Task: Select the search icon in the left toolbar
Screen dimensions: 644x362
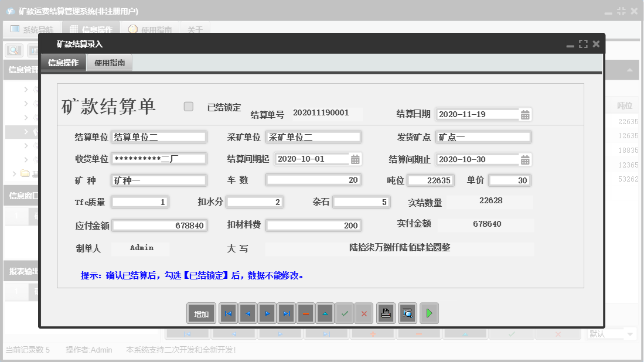Action: (13, 50)
